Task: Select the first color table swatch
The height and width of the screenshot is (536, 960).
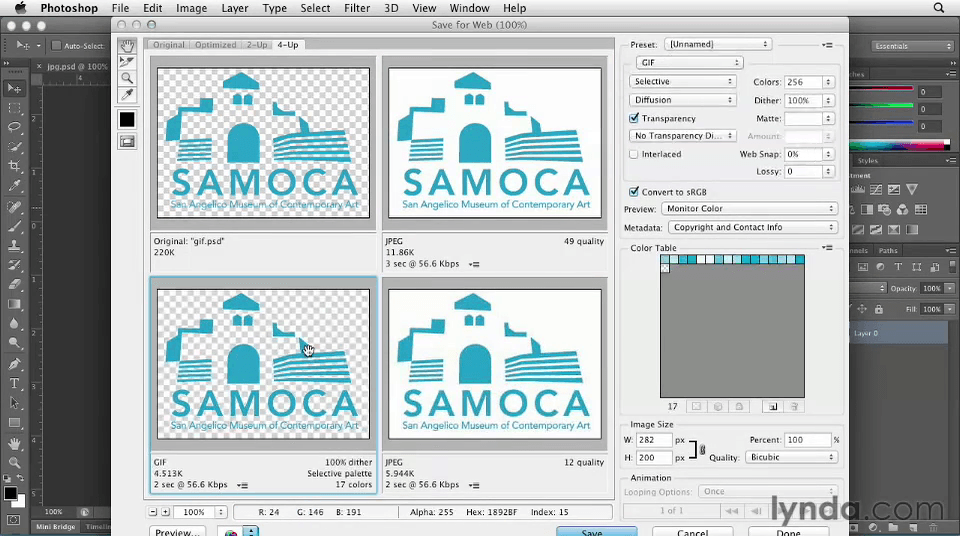Action: tap(665, 260)
